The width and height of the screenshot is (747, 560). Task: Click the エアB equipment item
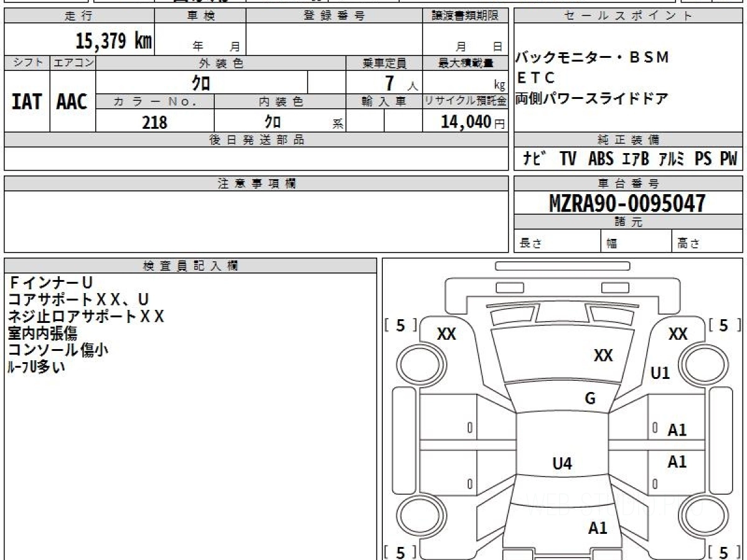pos(635,159)
